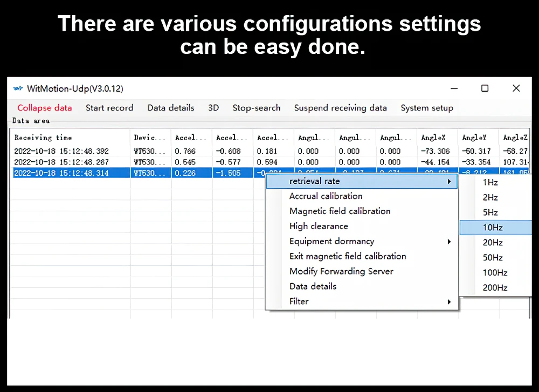Click Start record
539x392 pixels.
[109, 108]
